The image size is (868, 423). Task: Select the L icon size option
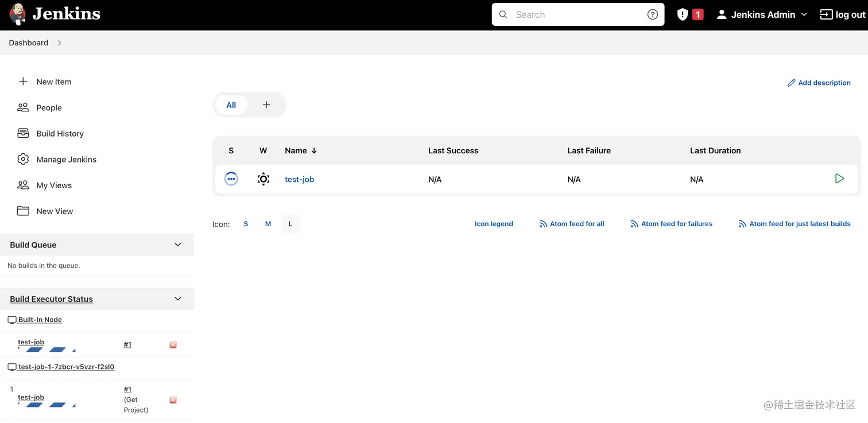pyautogui.click(x=290, y=224)
